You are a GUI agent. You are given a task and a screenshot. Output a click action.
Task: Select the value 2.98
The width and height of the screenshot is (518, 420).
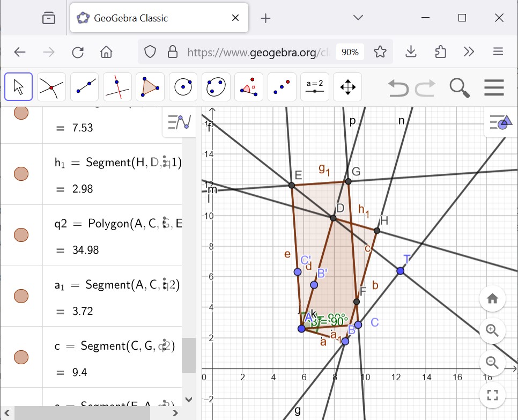coord(83,189)
